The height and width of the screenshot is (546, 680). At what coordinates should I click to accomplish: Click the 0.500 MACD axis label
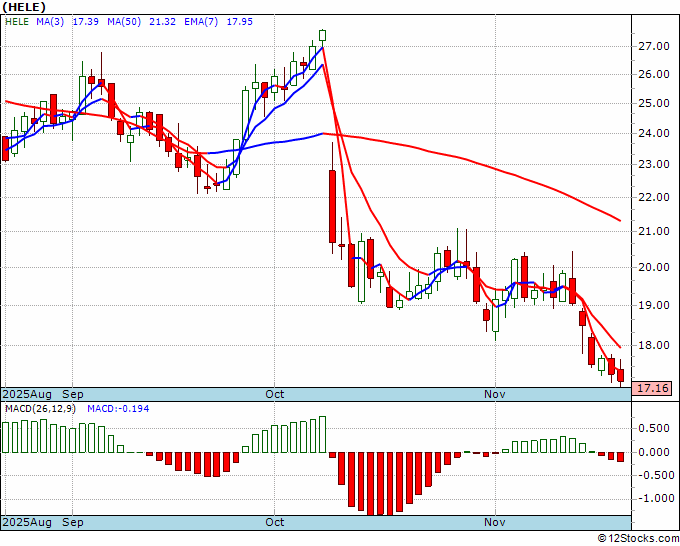(x=654, y=428)
